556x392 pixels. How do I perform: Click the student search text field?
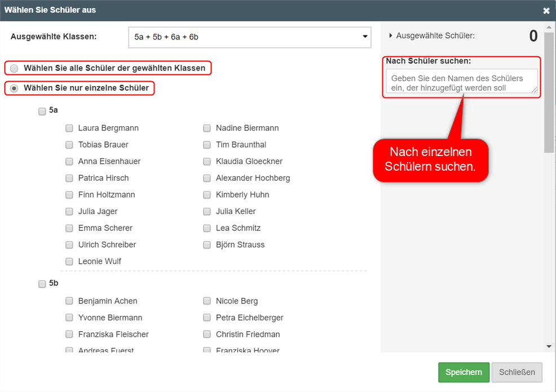point(461,82)
